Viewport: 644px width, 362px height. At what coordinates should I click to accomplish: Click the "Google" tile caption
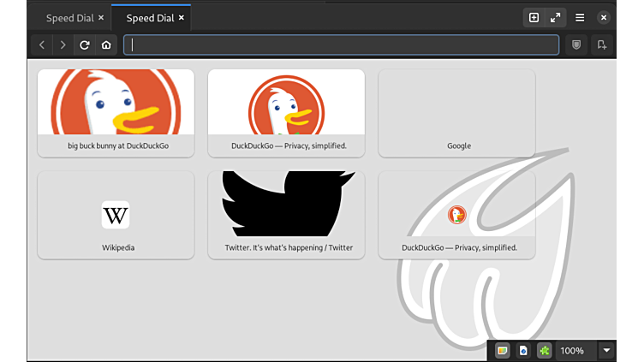point(459,145)
